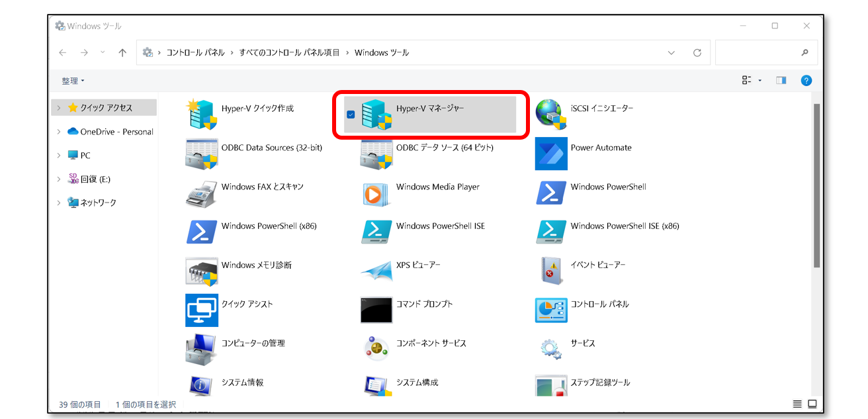Select コマンド プロンプト icon
The width and height of the screenshot is (868, 419).
click(376, 310)
